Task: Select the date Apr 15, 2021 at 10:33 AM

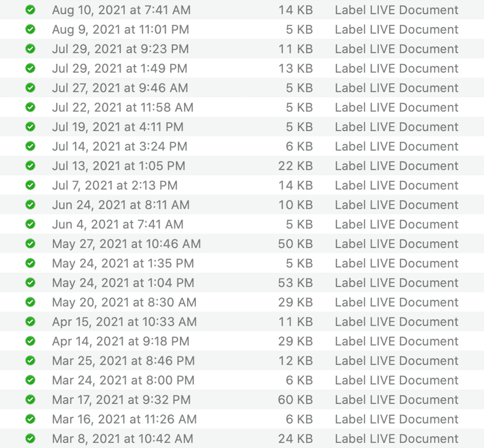Action: click(125, 322)
